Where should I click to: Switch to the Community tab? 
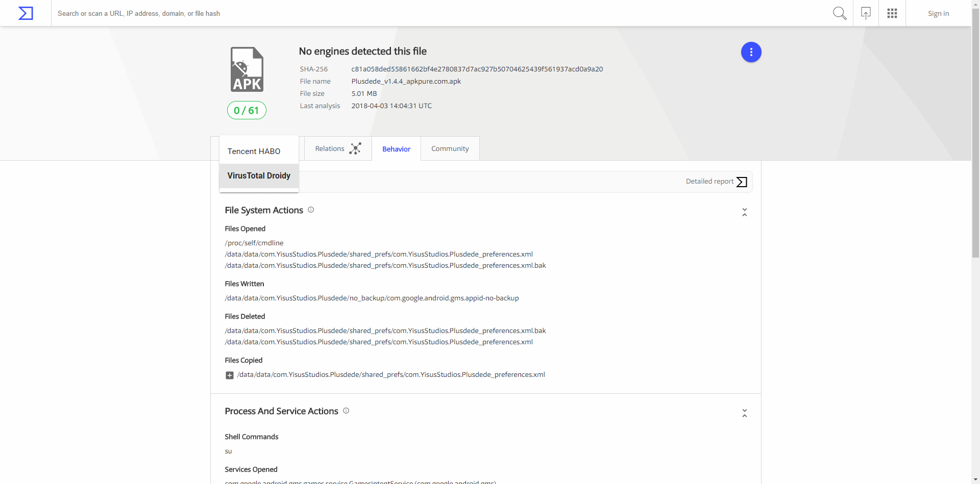(x=450, y=148)
